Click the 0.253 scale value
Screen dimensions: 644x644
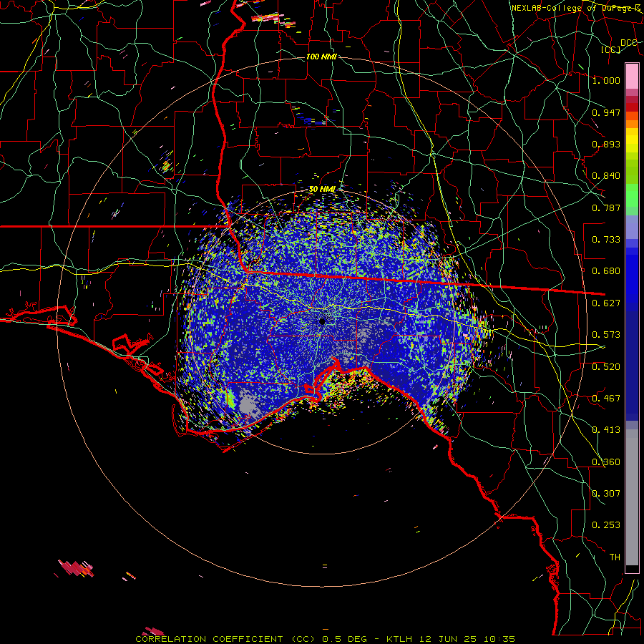point(606,525)
